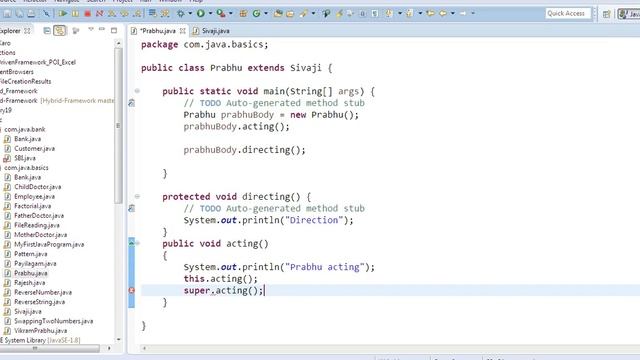Click the Save icon in the toolbar
The image size is (640, 360).
(x=7, y=14)
